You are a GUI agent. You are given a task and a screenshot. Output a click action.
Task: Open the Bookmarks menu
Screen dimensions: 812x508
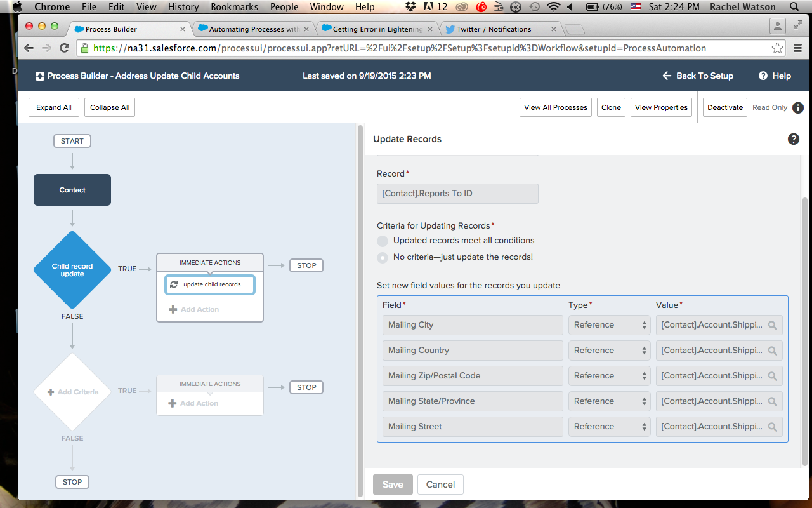[234, 7]
